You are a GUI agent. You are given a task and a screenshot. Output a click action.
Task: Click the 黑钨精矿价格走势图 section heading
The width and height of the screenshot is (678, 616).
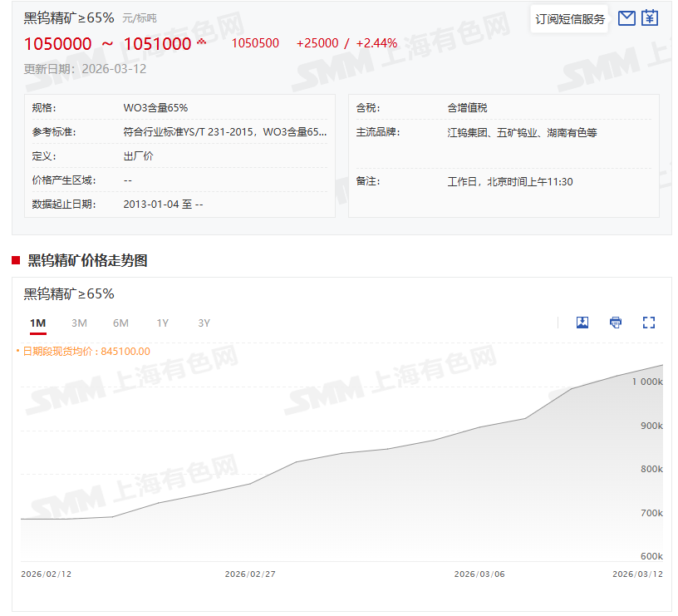coord(87,260)
